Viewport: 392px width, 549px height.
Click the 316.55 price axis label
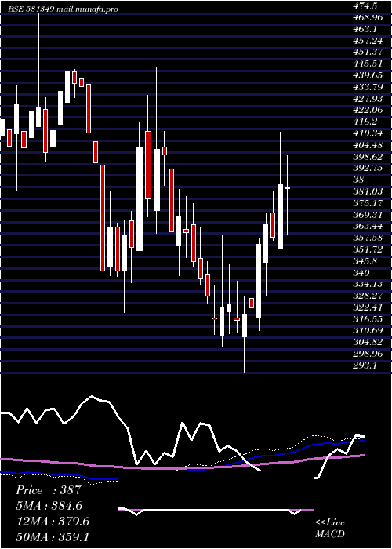coord(368,319)
